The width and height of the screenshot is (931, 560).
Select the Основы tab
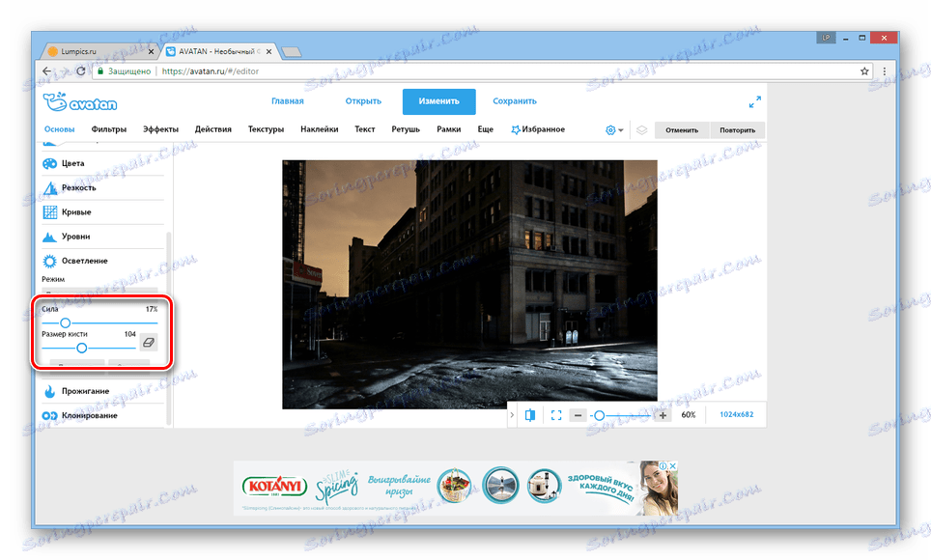tap(59, 129)
